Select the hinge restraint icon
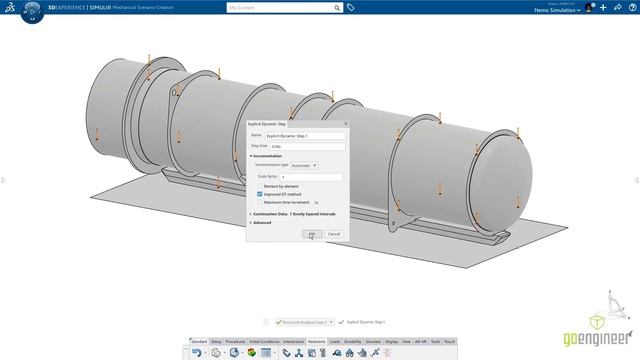This screenshot has height=360, width=640. 350,353
